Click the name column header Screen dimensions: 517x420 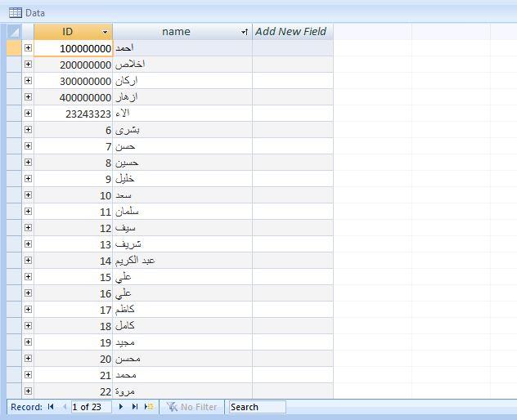[182, 32]
